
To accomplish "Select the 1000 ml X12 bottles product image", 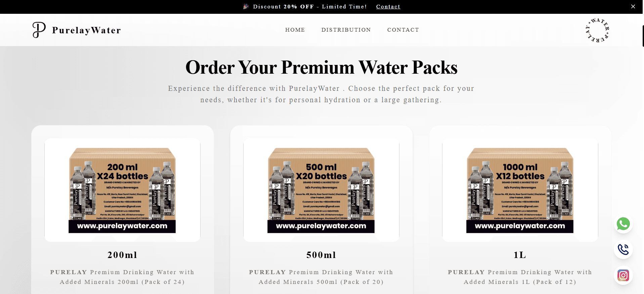I will [520, 190].
